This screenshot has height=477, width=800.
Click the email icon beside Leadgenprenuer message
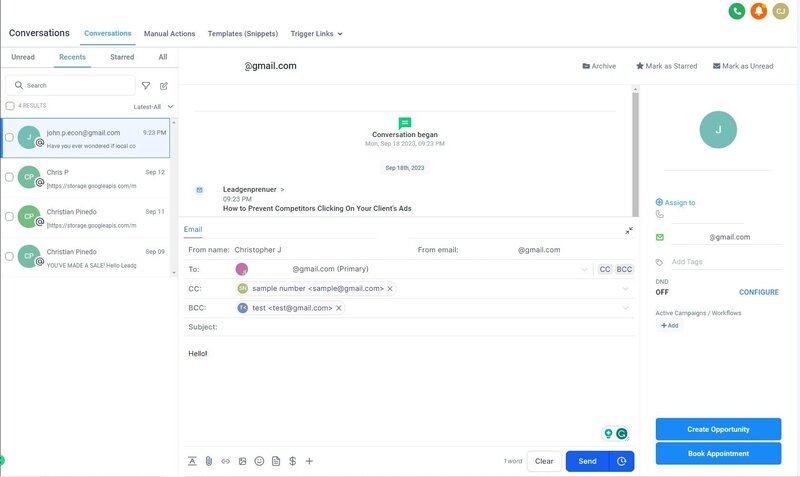point(199,190)
